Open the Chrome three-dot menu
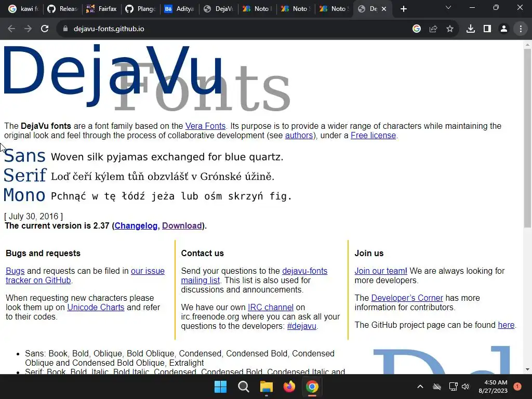Viewport: 532px width, 399px height. [x=521, y=29]
